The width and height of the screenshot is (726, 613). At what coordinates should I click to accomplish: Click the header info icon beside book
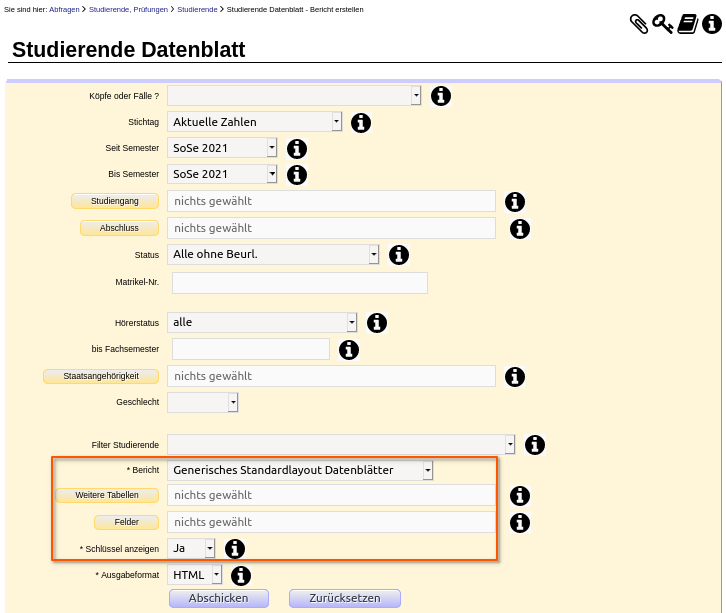pyautogui.click(x=712, y=24)
